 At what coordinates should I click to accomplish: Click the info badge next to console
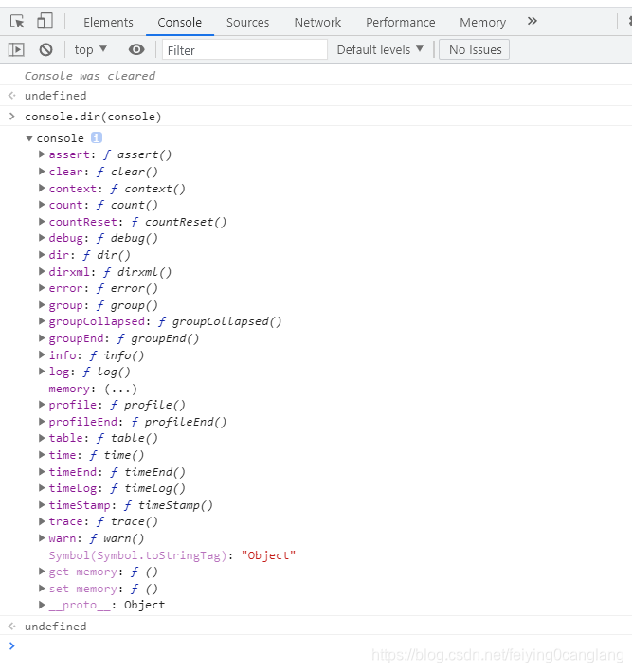96,137
